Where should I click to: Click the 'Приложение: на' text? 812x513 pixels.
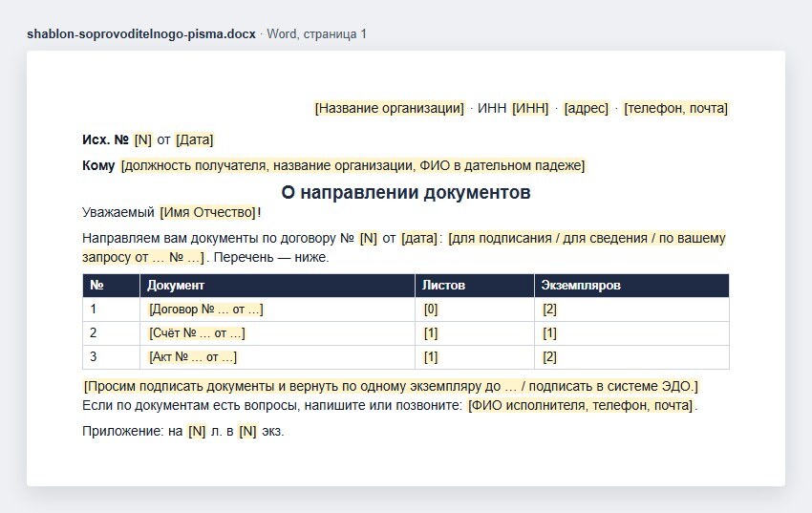click(x=133, y=431)
